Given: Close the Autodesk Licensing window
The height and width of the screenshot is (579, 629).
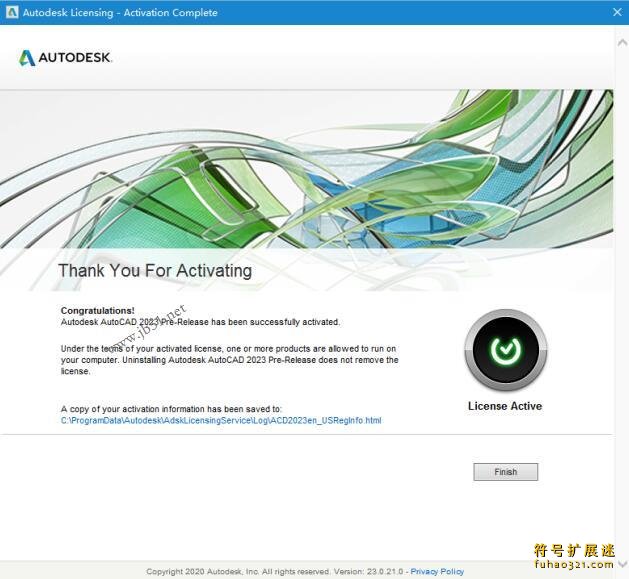Looking at the screenshot, I should [617, 12].
